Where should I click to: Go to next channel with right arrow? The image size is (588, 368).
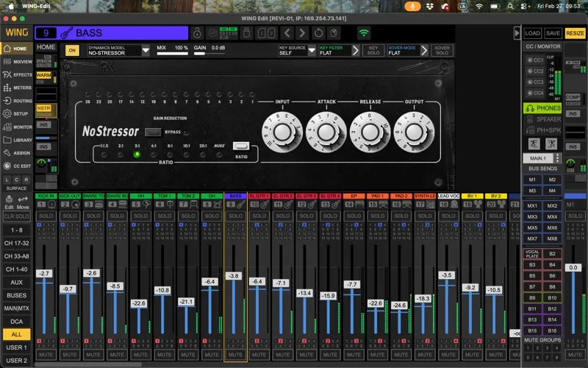(302, 33)
